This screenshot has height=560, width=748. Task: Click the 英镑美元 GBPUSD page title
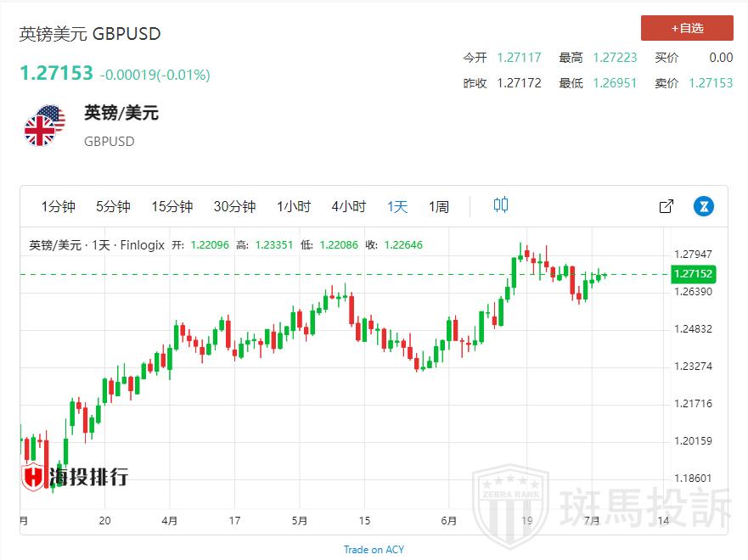coord(90,34)
